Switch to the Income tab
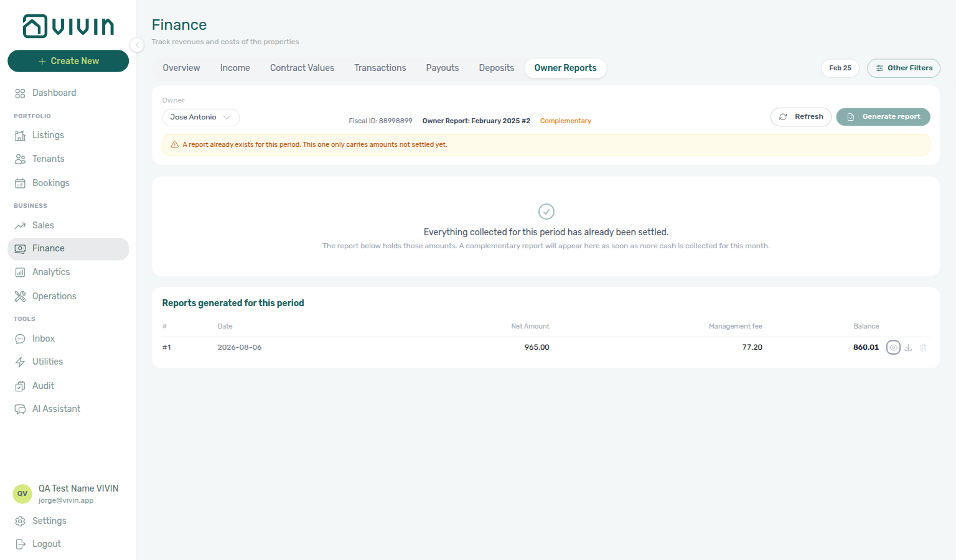This screenshot has width=956, height=560. 235,68
